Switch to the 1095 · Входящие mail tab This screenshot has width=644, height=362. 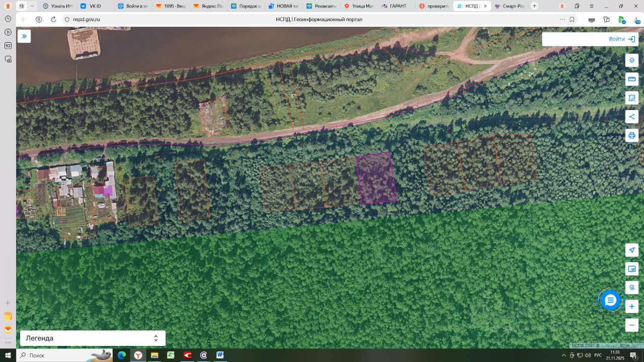(171, 6)
